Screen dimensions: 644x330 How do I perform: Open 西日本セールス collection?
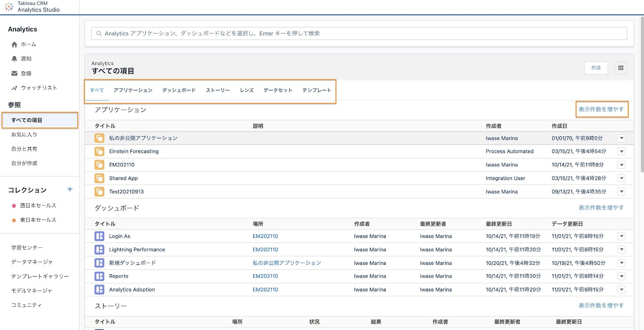(x=38, y=206)
